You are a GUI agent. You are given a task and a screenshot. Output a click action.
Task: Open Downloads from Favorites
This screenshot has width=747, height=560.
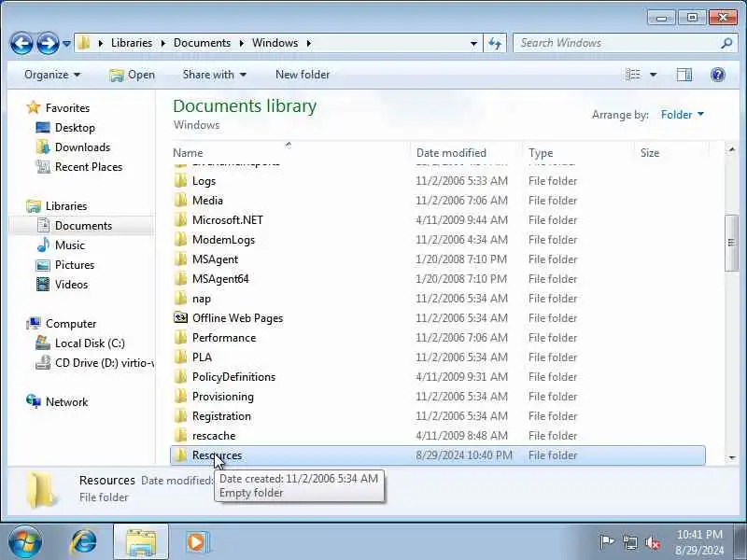point(82,147)
